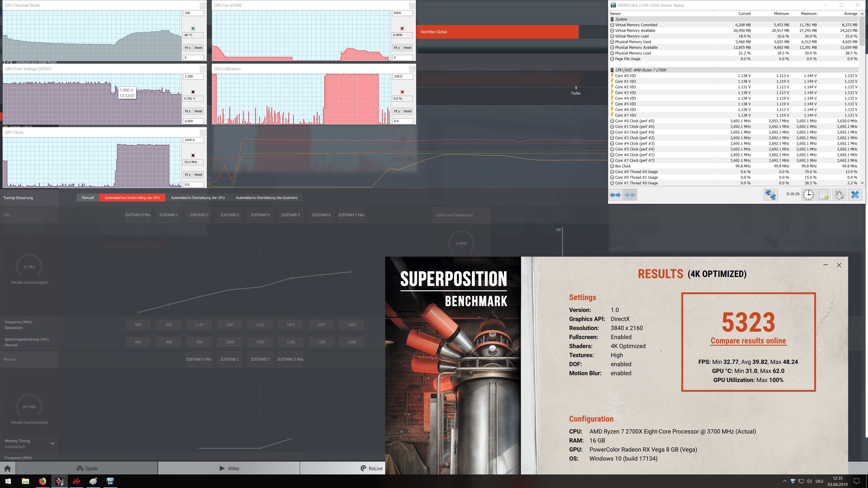
Task: Click HWiNFO collapse columns arrows icon
Action: coord(630,195)
